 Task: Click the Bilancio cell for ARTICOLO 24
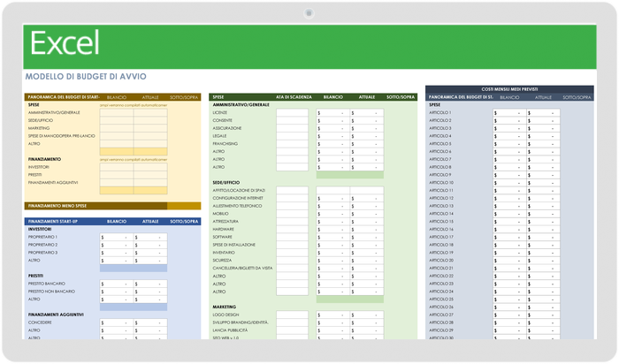(509, 292)
